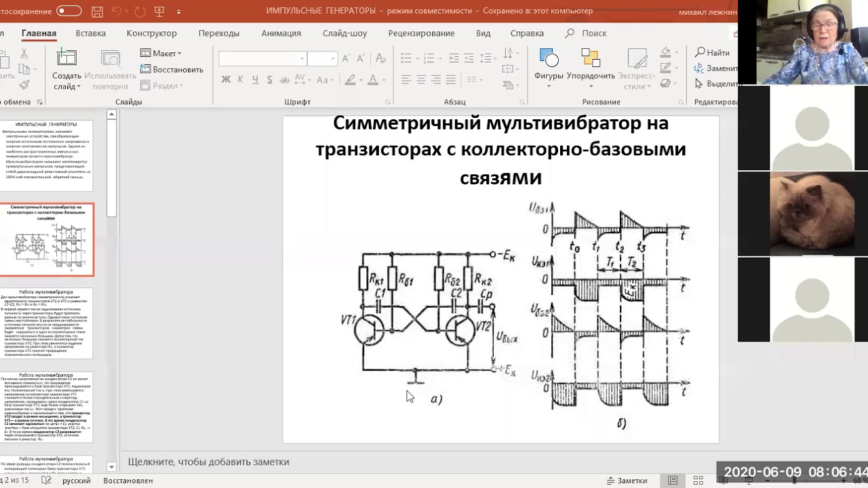The width and height of the screenshot is (868, 488).
Task: Switch to Normal view icon in status bar
Action: [673, 481]
